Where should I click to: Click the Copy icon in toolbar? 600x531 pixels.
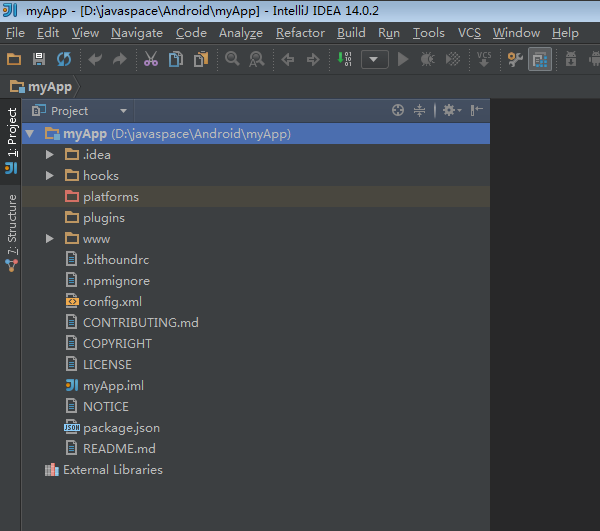tap(176, 59)
